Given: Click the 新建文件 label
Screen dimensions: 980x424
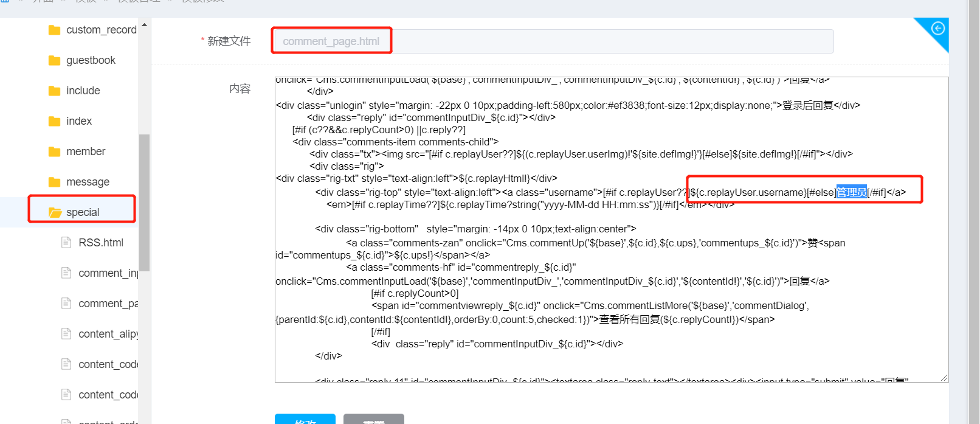Looking at the screenshot, I should coord(229,41).
